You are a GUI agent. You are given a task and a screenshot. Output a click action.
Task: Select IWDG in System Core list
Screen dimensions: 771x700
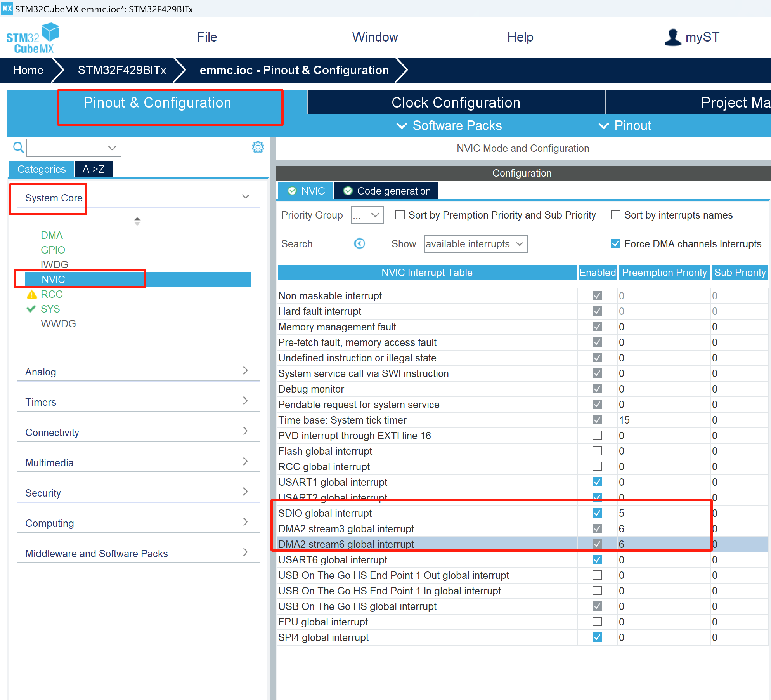tap(54, 265)
